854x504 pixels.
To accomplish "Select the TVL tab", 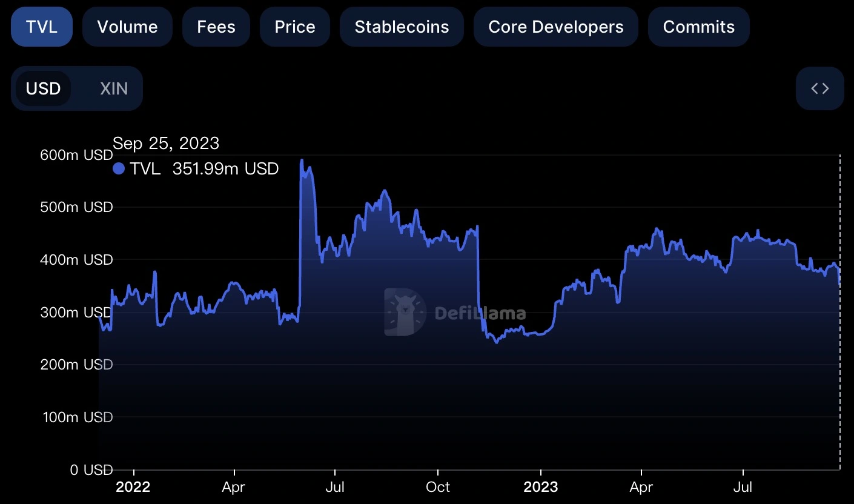I will coord(42,27).
